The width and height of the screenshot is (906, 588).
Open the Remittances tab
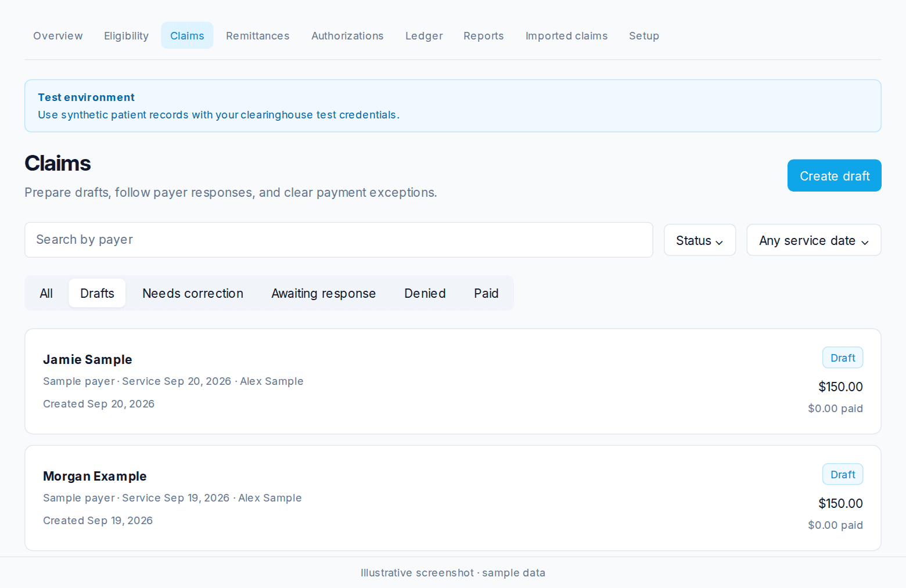(x=258, y=35)
